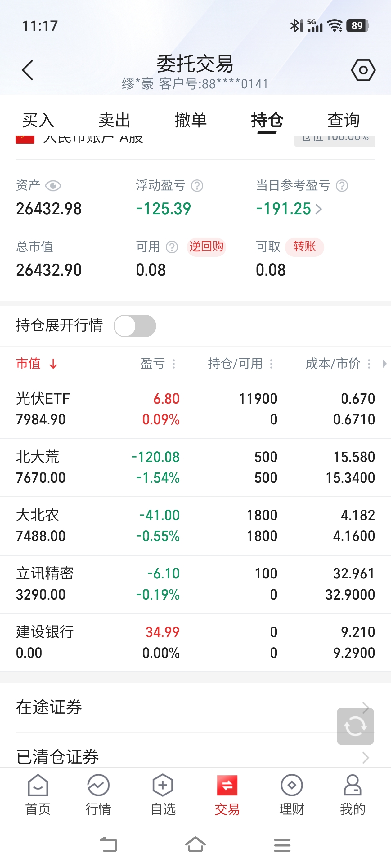Expand 当日参考盈亏 details arrow
This screenshot has height=868, width=391.
[319, 209]
